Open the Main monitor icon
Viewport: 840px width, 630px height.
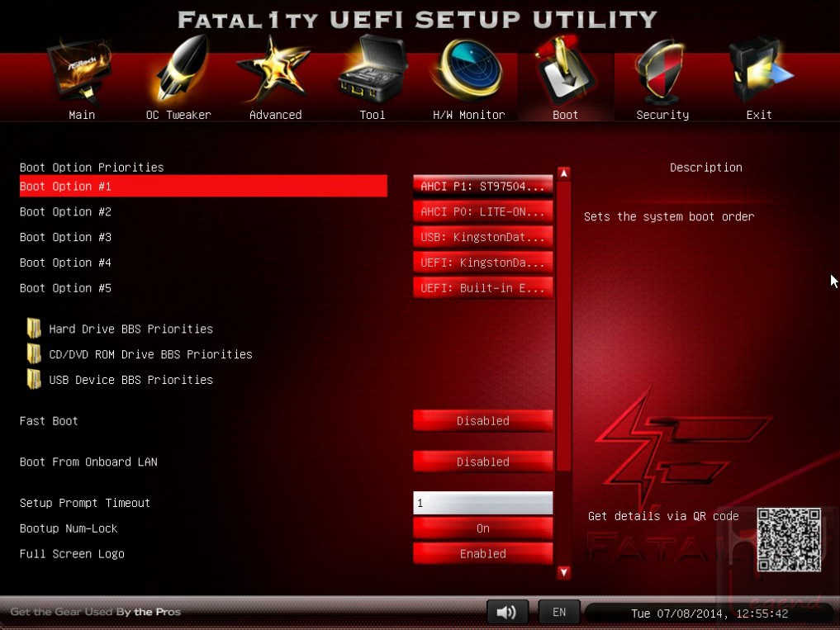[x=80, y=73]
